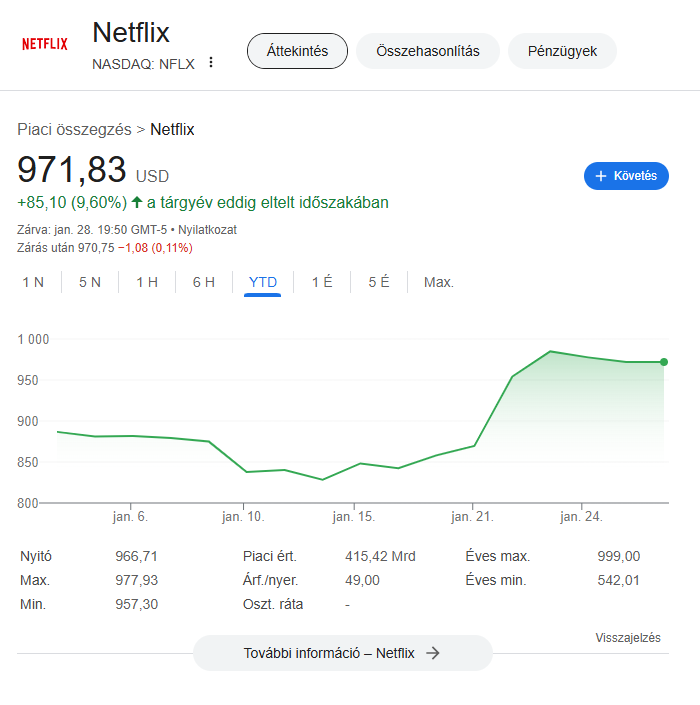This screenshot has height=705, width=700.
Task: Switch chart to 5 É range
Action: [379, 282]
